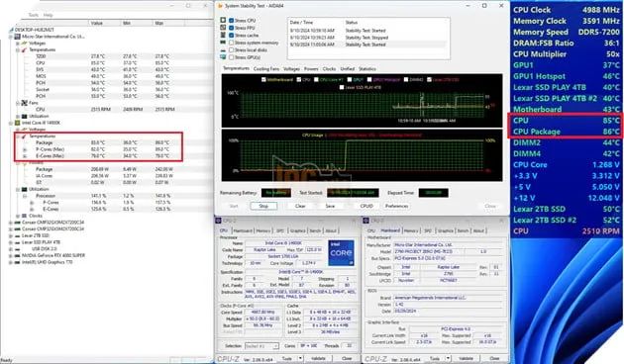Enable the Stress system memory checkbox
This screenshot has width=624, height=364.
point(231,43)
